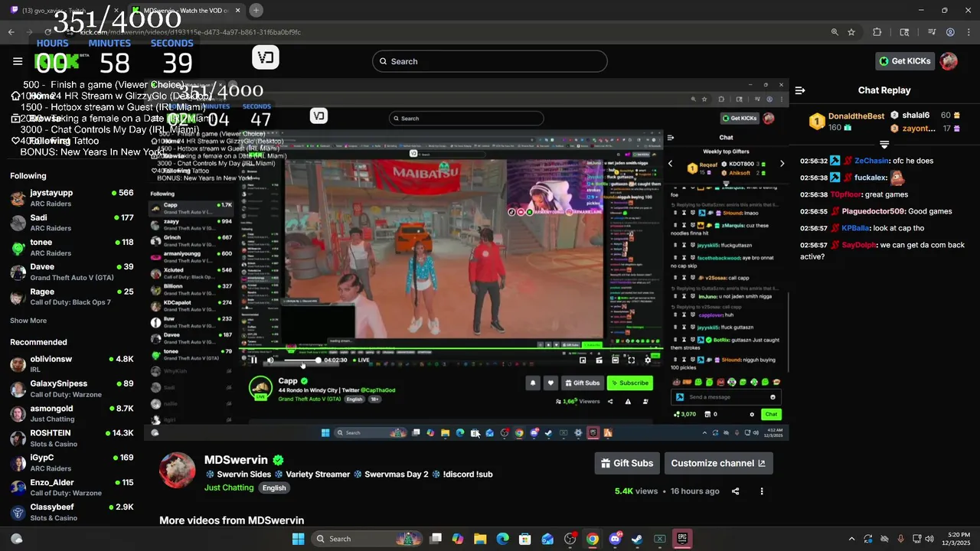Go back in browser history
This screenshot has height=551, width=980.
click(x=11, y=32)
